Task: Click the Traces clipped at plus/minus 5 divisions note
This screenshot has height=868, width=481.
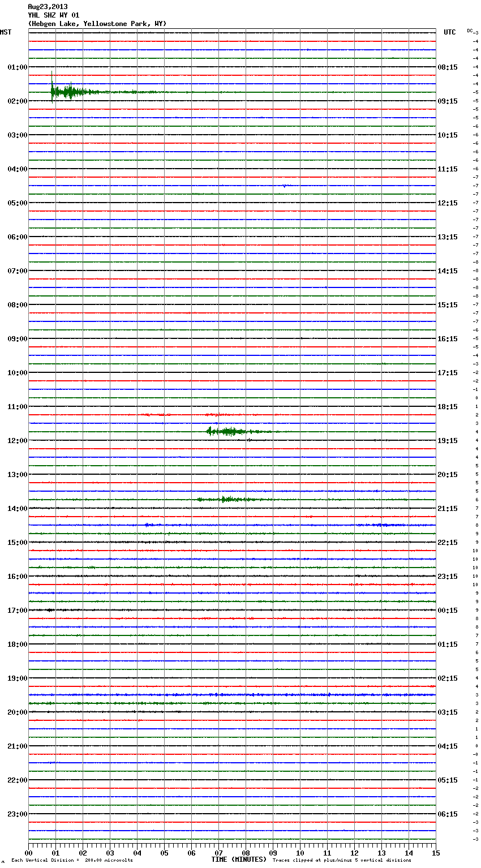Action: [342, 860]
